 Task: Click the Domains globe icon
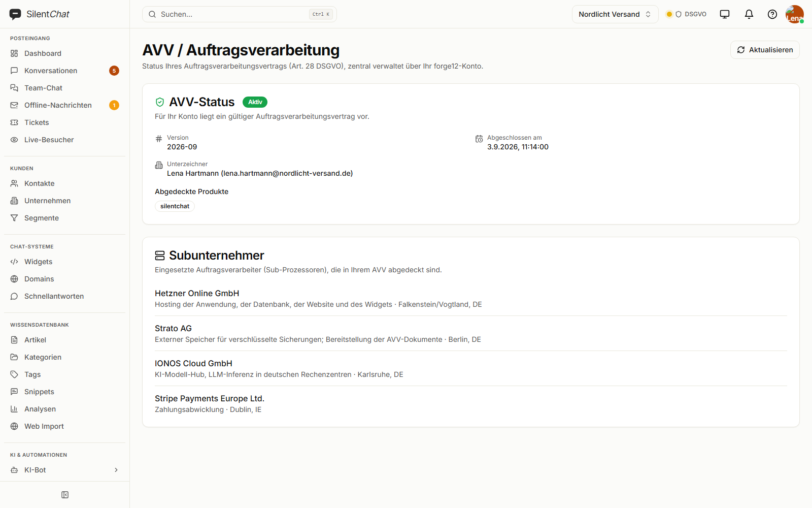pos(14,279)
